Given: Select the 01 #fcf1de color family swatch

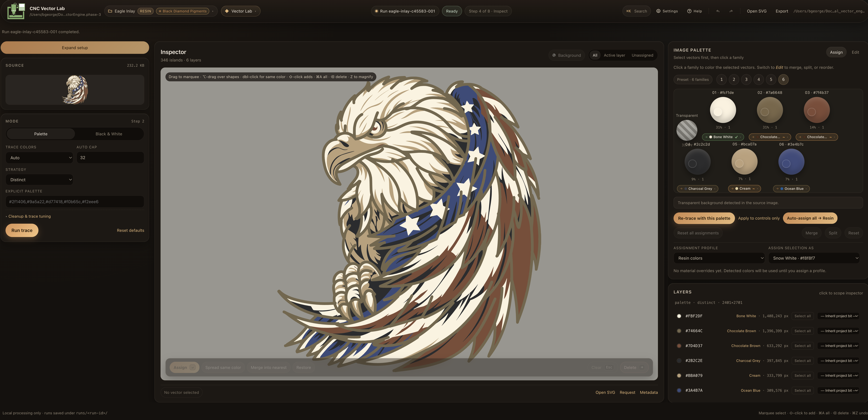Looking at the screenshot, I should point(723,110).
